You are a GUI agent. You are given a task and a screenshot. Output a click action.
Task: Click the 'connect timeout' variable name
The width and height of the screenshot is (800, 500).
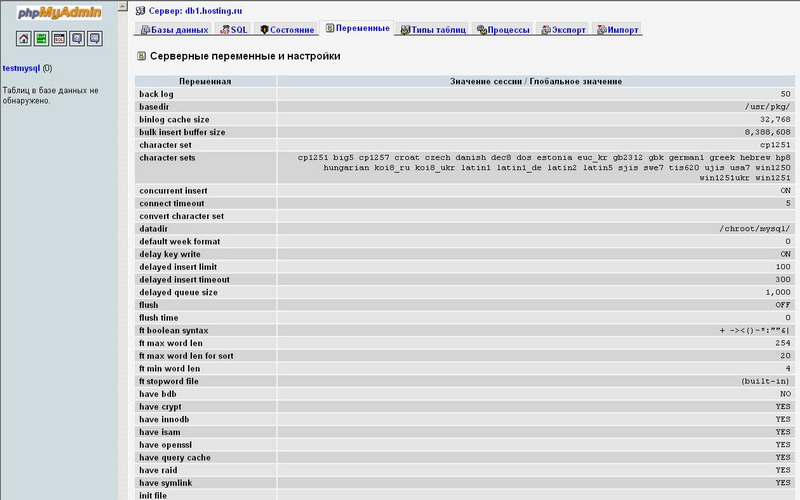tap(172, 204)
